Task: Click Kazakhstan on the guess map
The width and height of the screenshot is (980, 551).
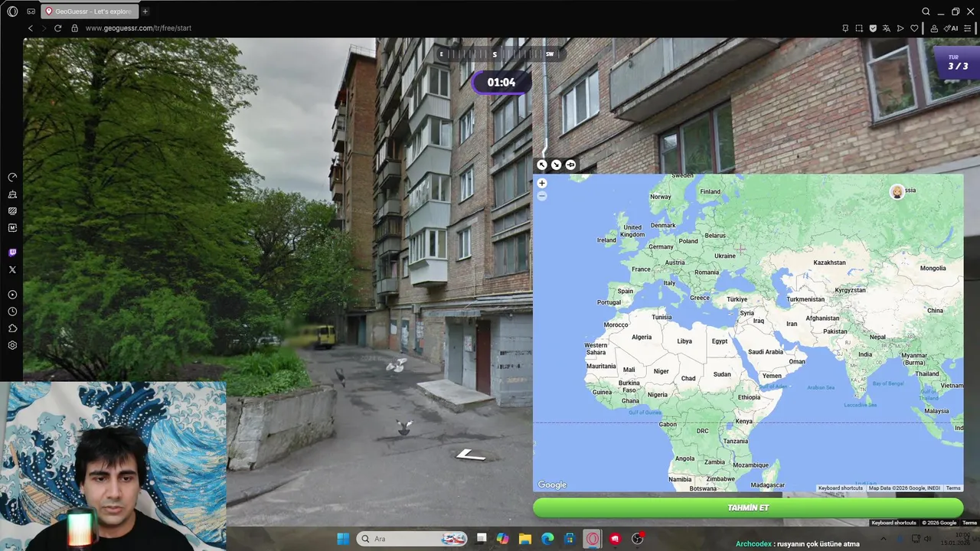Action: pyautogui.click(x=829, y=262)
